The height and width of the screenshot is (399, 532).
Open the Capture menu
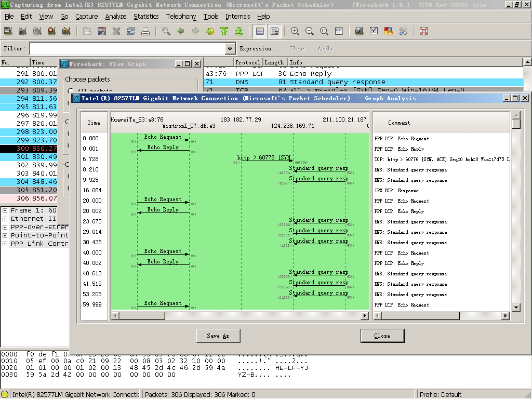click(x=87, y=16)
